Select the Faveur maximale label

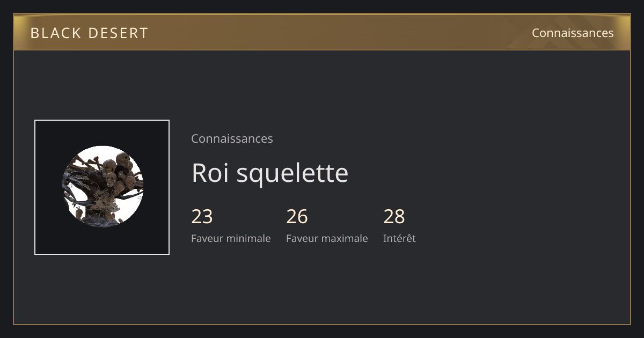click(327, 238)
